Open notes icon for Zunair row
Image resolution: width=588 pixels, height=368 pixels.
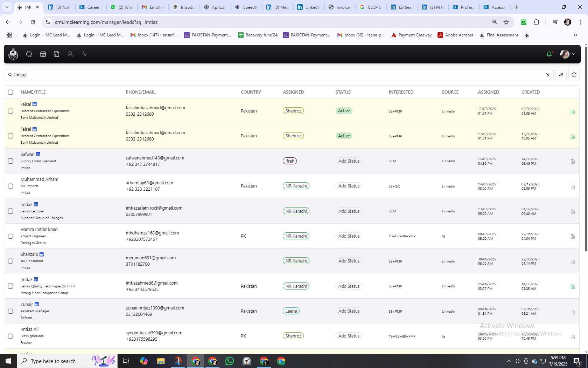(573, 312)
